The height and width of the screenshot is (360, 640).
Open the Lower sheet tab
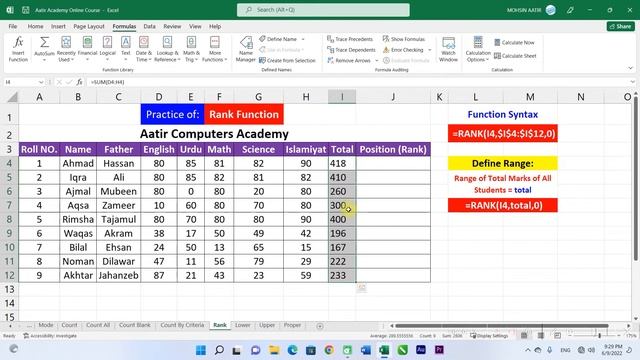pyautogui.click(x=242, y=325)
